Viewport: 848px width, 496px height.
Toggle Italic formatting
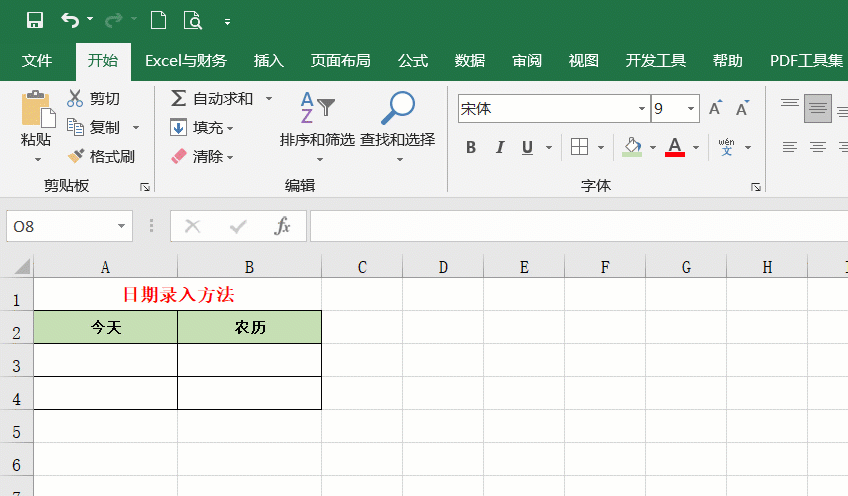click(x=499, y=148)
